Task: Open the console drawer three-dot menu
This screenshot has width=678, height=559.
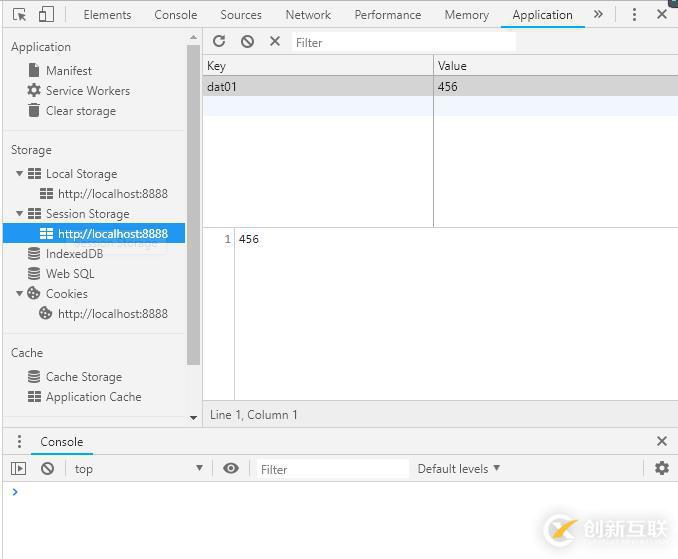Action: 19,441
